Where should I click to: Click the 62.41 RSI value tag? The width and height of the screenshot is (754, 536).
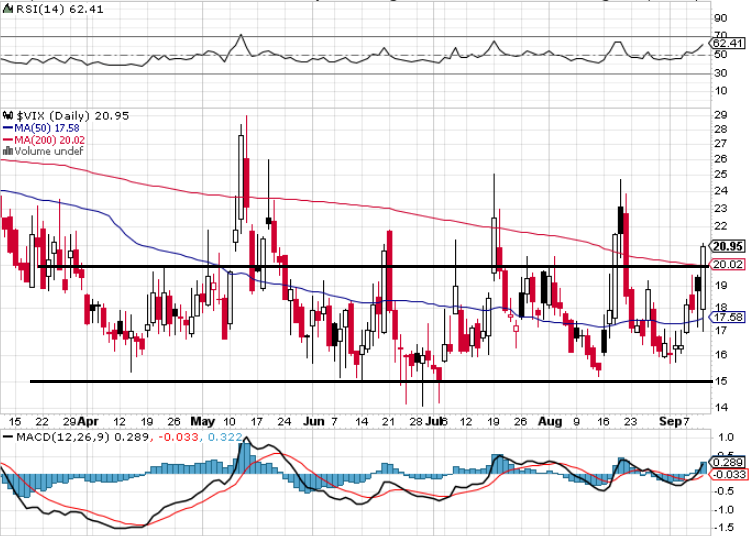(728, 43)
